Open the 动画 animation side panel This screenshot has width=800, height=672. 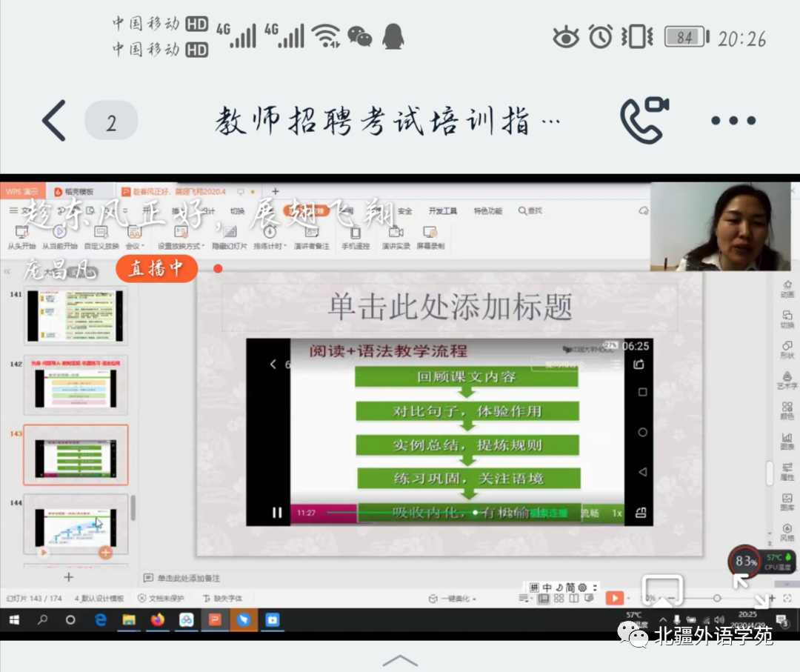click(787, 288)
